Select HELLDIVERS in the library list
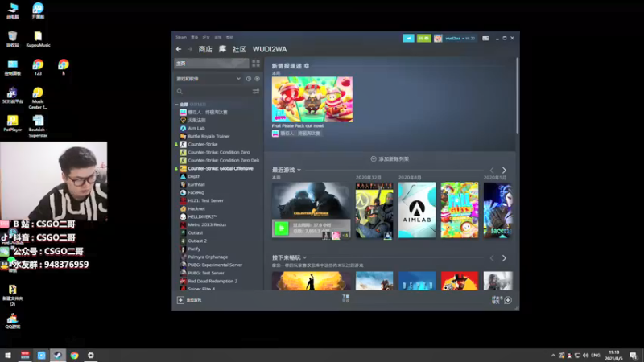The height and width of the screenshot is (362, 644). tap(202, 216)
